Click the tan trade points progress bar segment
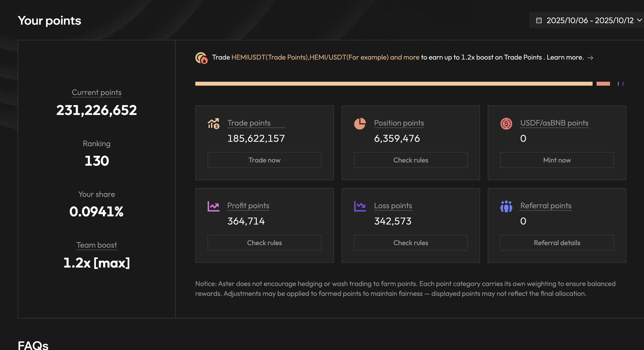 (394, 83)
